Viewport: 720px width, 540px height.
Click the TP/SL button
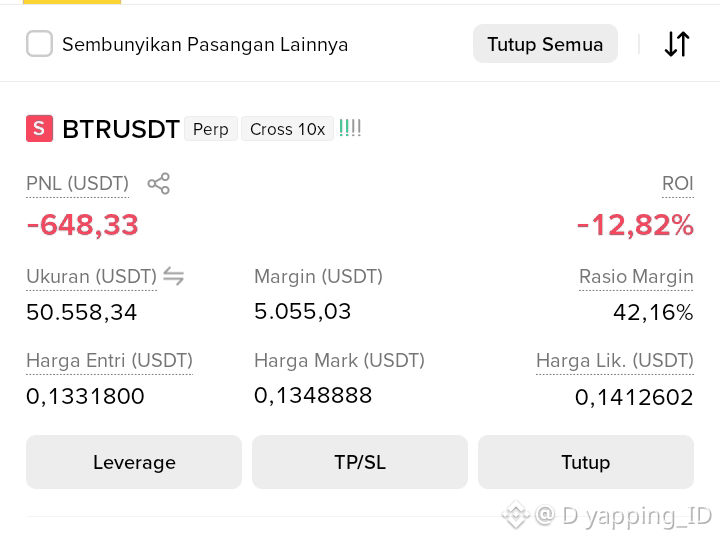(x=360, y=462)
